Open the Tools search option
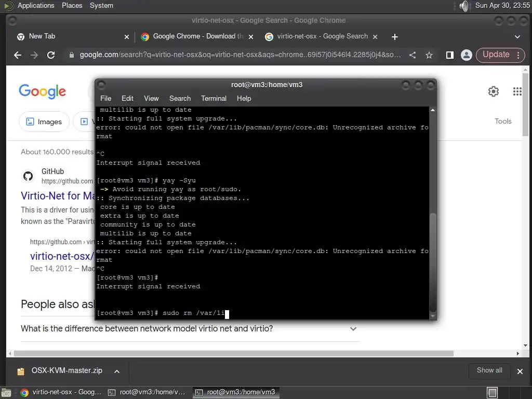 pyautogui.click(x=503, y=121)
